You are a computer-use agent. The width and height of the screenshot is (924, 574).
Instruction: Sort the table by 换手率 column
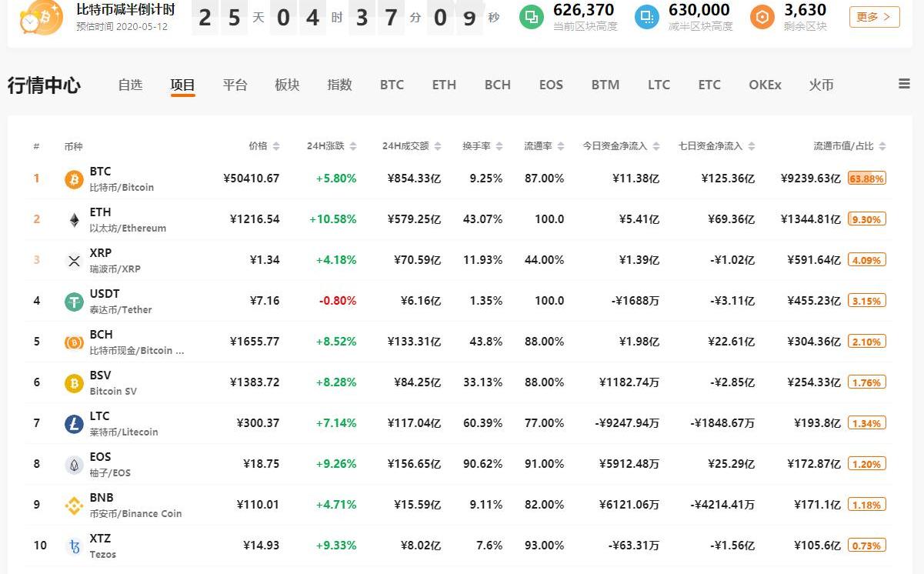[482, 146]
